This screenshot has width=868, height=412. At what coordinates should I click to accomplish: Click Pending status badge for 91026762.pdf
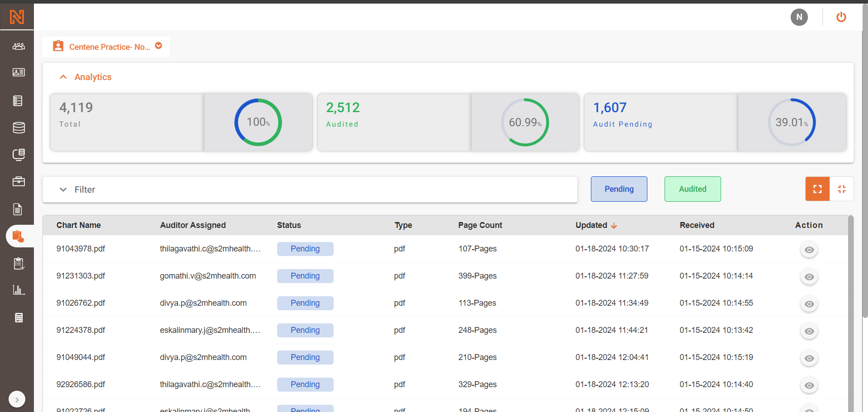(305, 303)
